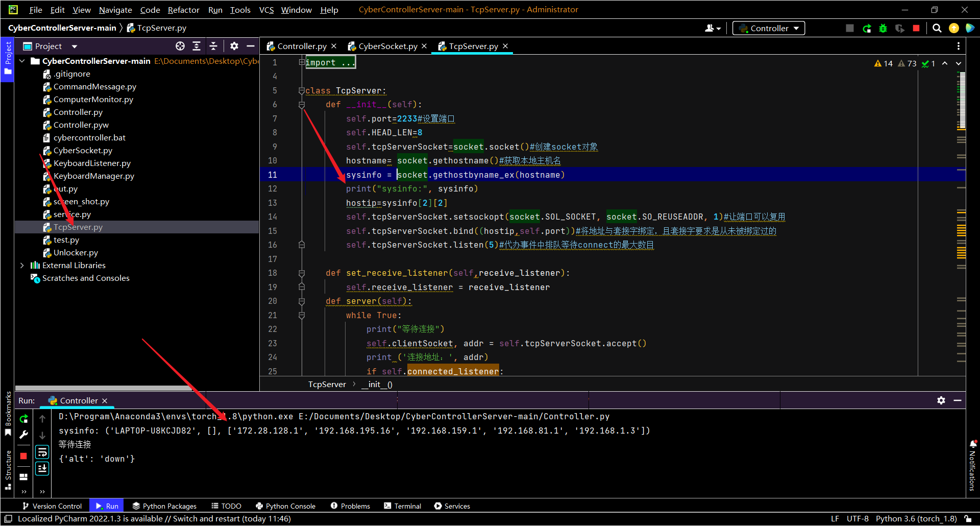Toggle scroll to end in console
Viewport: 980px width, 526px height.
[x=42, y=468]
